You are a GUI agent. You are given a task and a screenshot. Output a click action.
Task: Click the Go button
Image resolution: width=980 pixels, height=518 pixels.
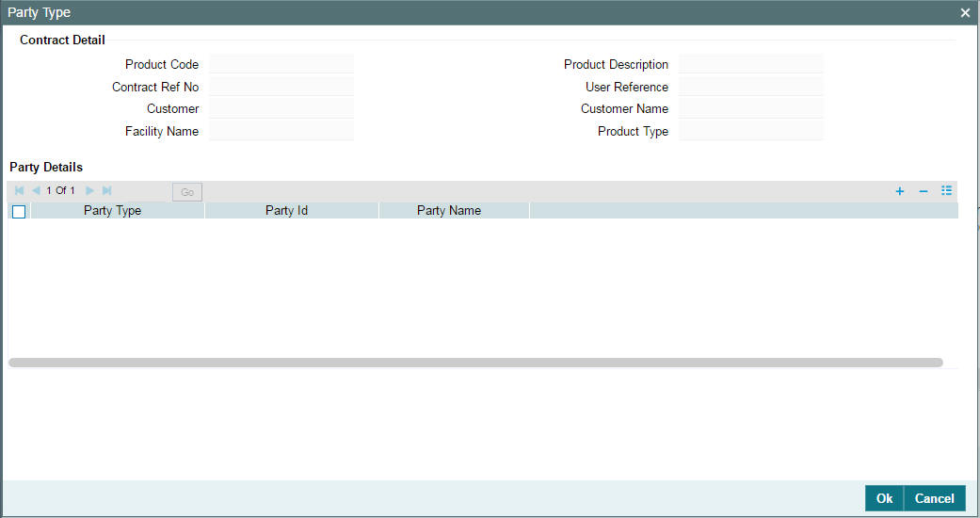click(187, 192)
